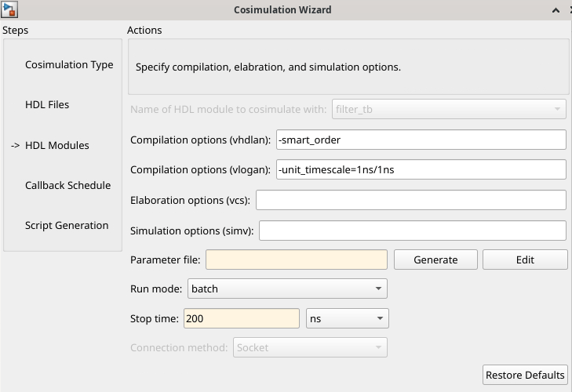The height and width of the screenshot is (392, 572).
Task: Click the title bar up-arrow collapse icon
Action: [556, 10]
